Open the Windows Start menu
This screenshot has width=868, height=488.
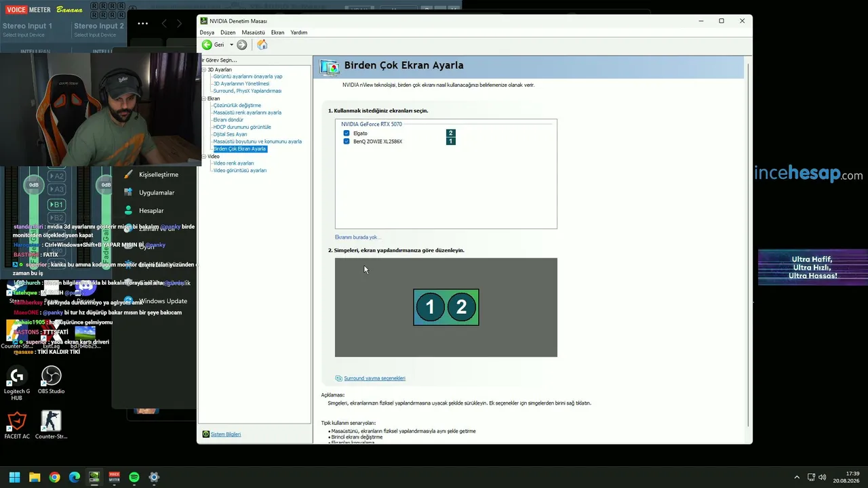click(14, 477)
